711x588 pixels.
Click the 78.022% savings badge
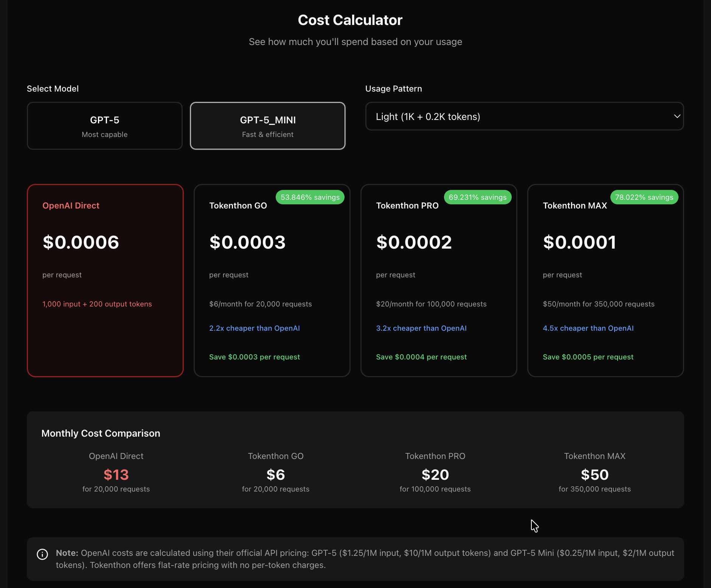pos(644,197)
